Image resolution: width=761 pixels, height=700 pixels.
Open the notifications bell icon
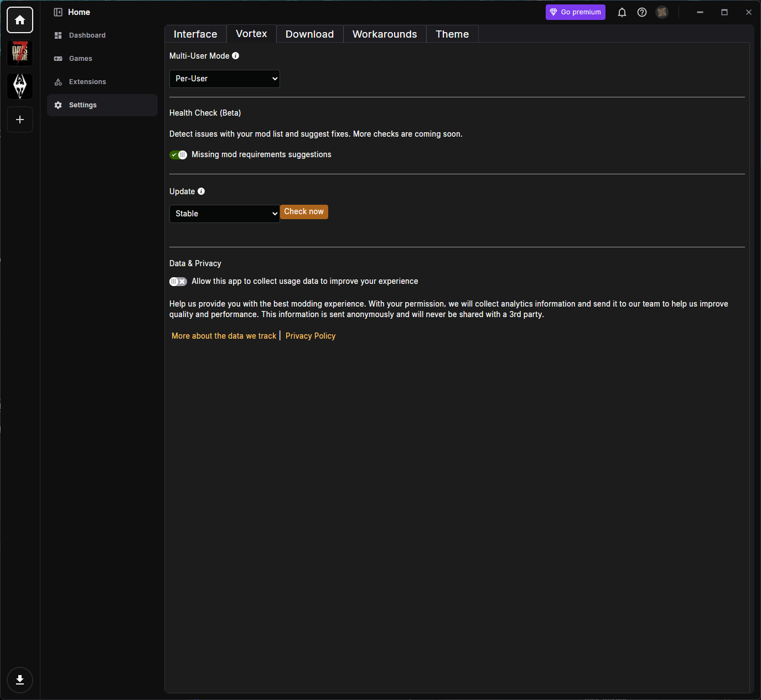622,12
